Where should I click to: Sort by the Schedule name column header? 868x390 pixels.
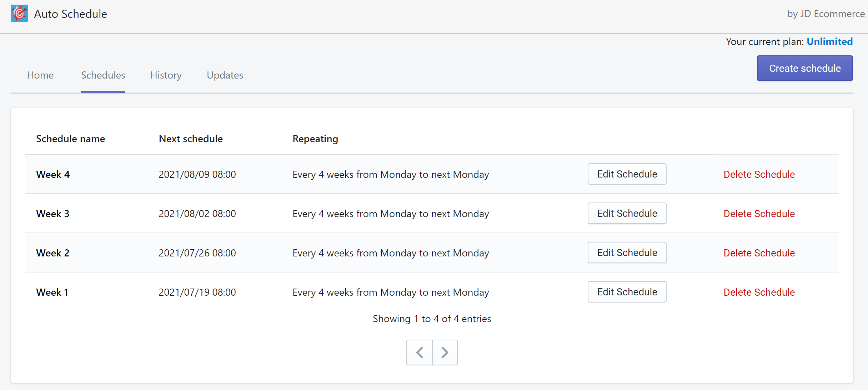pyautogui.click(x=70, y=139)
